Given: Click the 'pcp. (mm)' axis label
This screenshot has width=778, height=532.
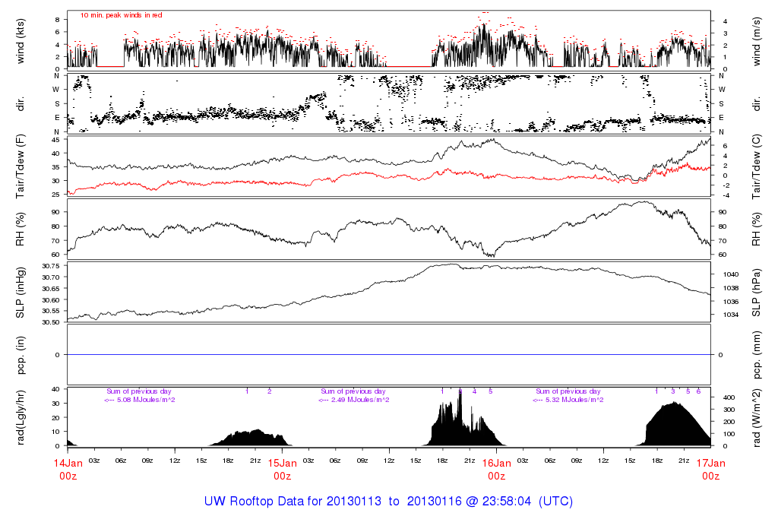Looking at the screenshot, I should pyautogui.click(x=757, y=355).
